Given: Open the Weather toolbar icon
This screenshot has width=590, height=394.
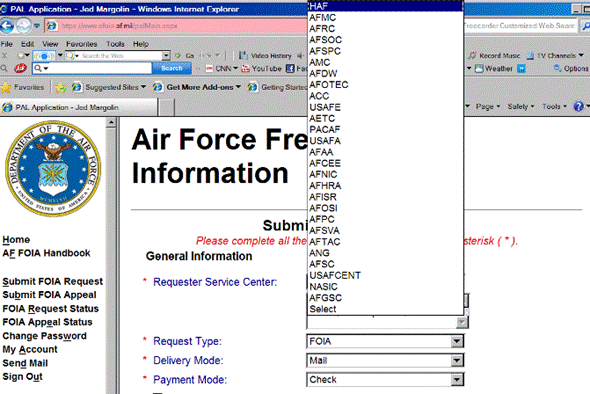Looking at the screenshot, I should click(x=479, y=68).
